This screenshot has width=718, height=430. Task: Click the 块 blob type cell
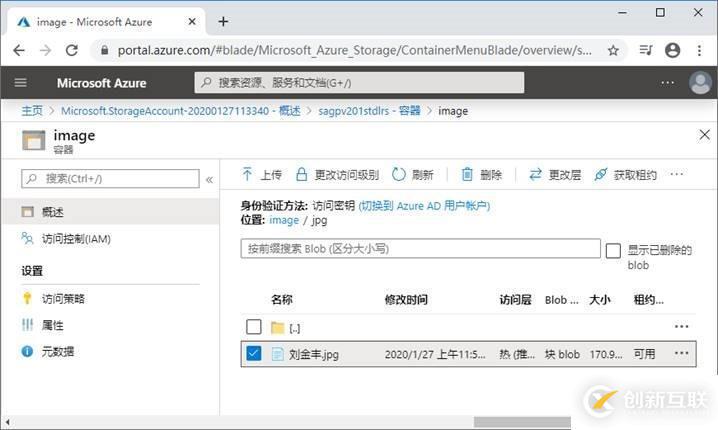(562, 354)
